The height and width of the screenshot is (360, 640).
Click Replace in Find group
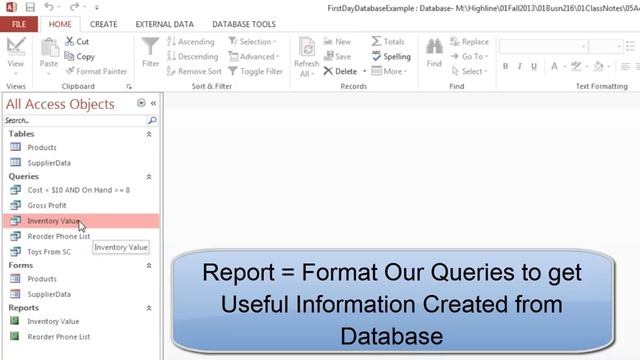click(x=469, y=41)
